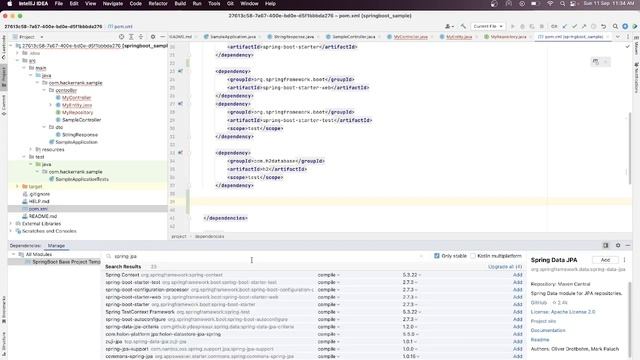Open the Project sidebar tool button
640x360 pixels.
click(x=4, y=76)
